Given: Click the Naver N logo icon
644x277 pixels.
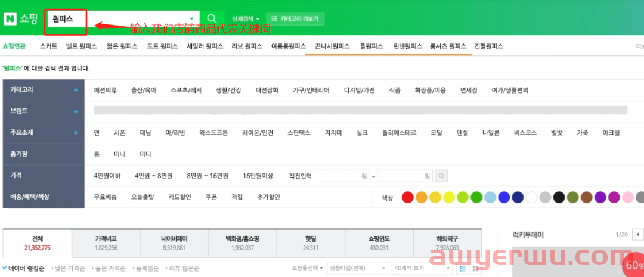Looking at the screenshot, I should 10,19.
